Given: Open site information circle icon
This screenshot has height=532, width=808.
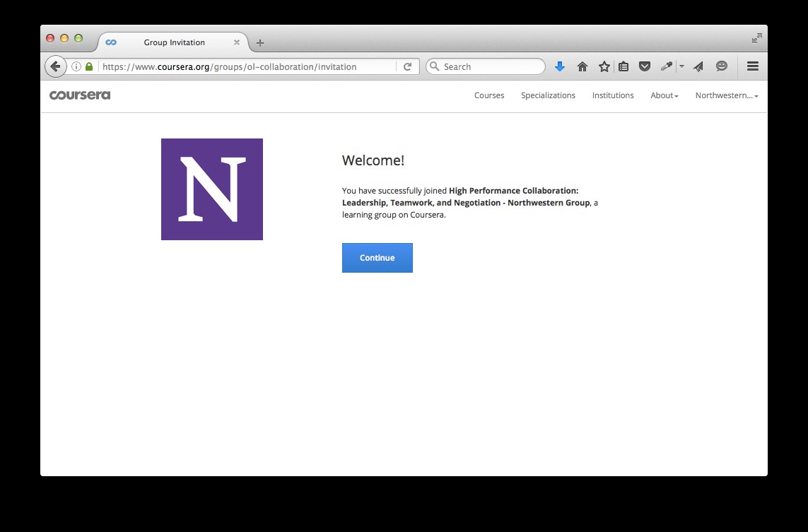Looking at the screenshot, I should (76, 66).
